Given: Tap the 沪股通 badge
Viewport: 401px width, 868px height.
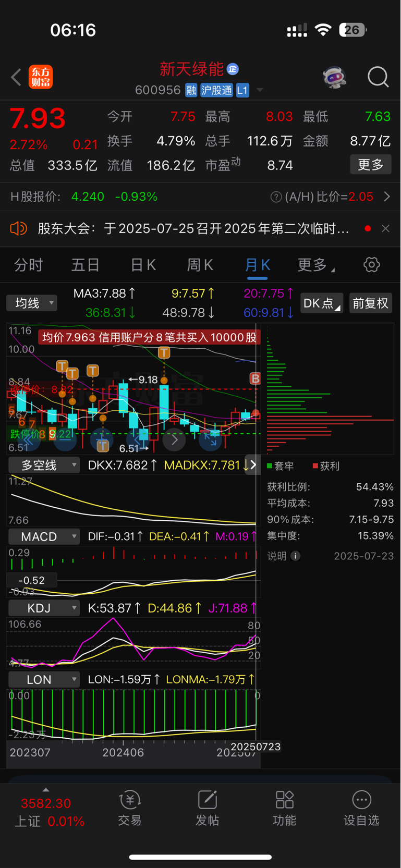Looking at the screenshot, I should [x=216, y=90].
